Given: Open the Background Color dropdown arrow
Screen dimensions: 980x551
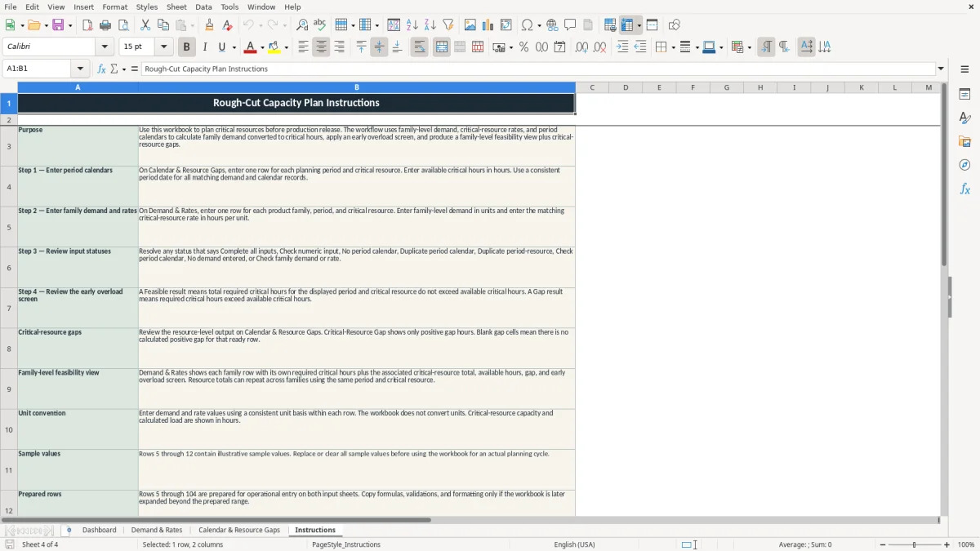Looking at the screenshot, I should click(x=286, y=47).
